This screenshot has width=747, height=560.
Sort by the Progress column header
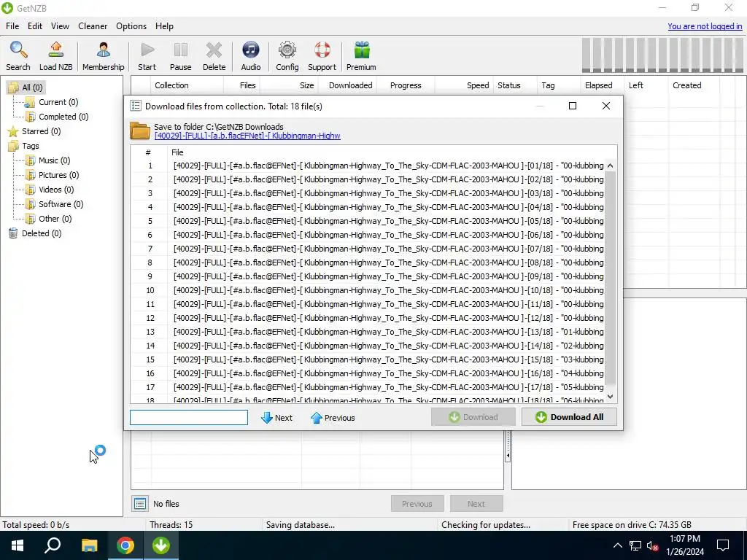click(406, 85)
